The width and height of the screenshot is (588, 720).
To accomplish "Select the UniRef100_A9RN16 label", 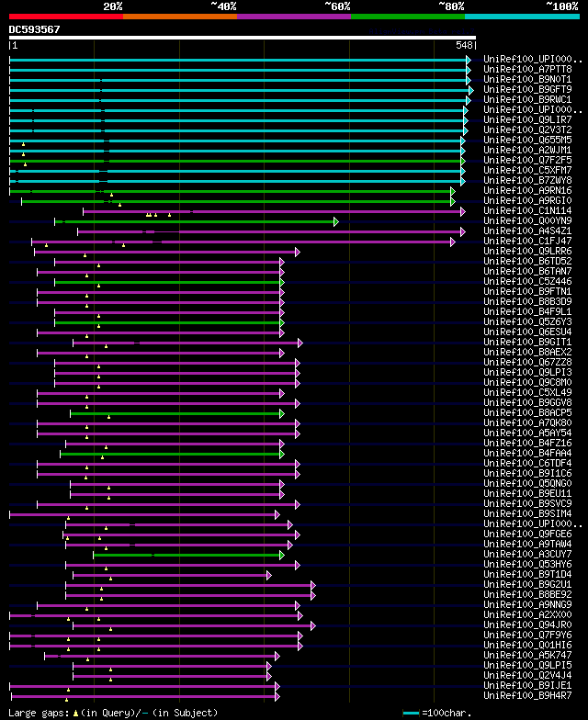I will pos(527,191).
